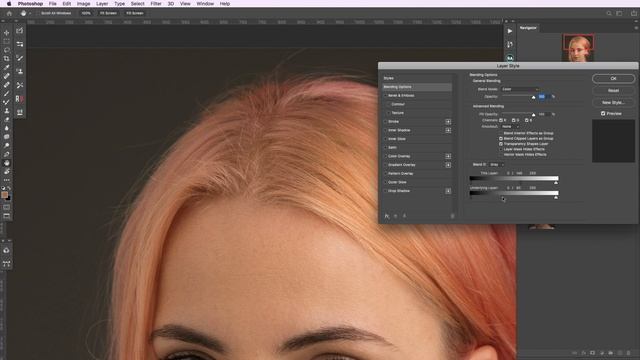640x360 pixels.
Task: Open the workspace switcher at top right
Action: click(619, 13)
